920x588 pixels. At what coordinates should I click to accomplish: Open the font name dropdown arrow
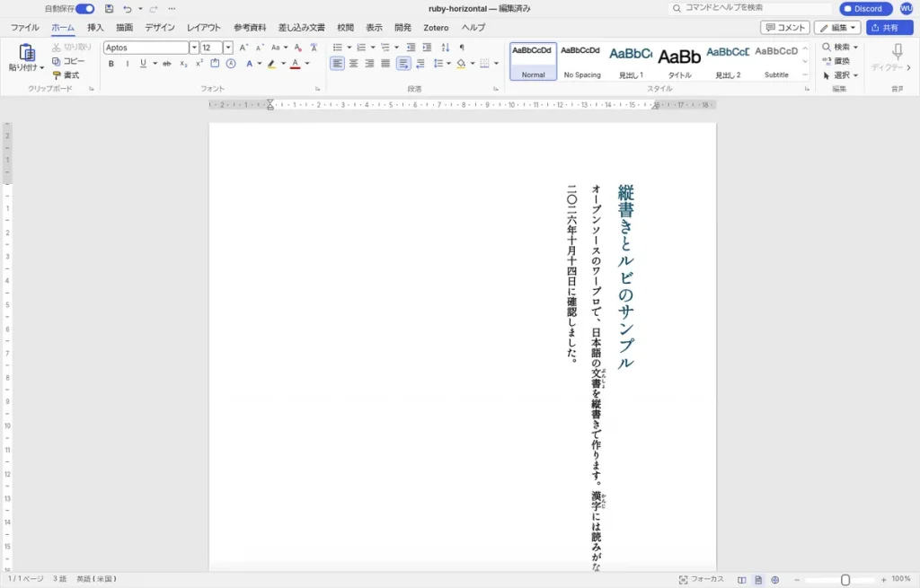[194, 48]
